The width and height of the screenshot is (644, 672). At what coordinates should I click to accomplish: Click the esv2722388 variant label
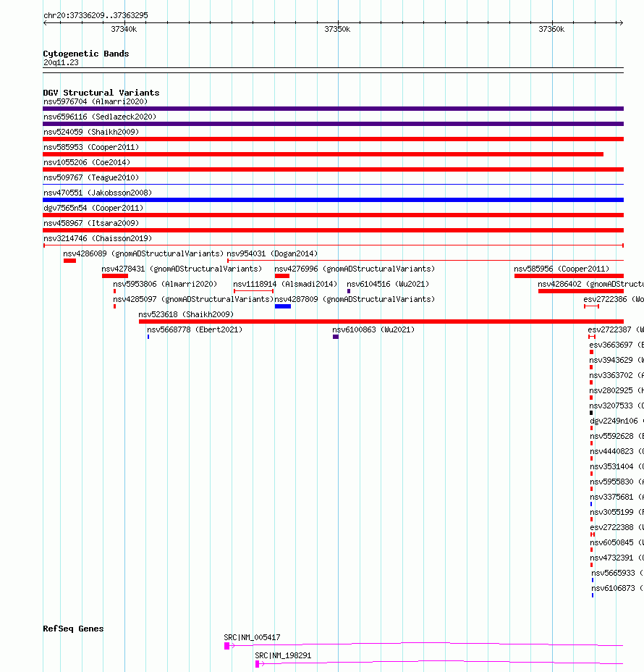coord(617,528)
